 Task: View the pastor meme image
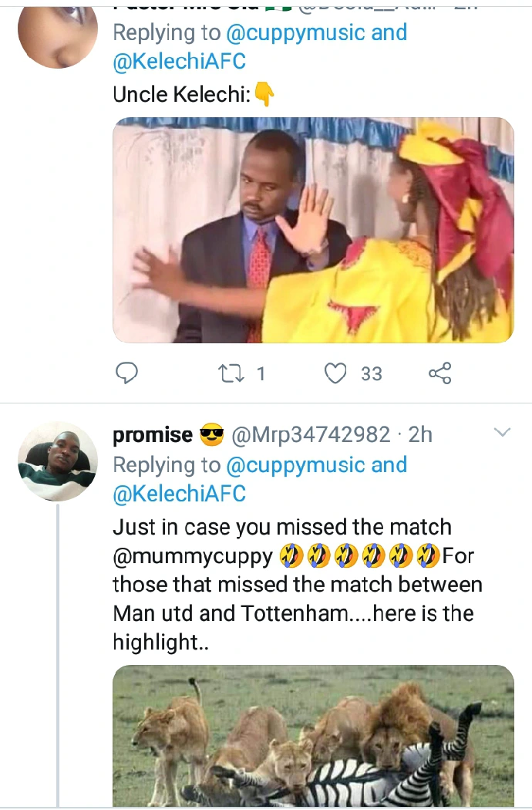point(313,230)
